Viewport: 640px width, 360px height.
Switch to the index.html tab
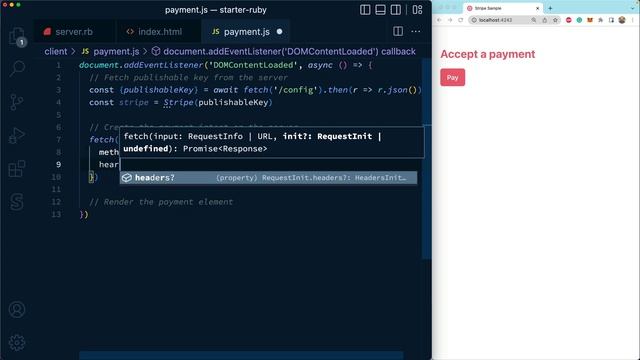pos(154,31)
